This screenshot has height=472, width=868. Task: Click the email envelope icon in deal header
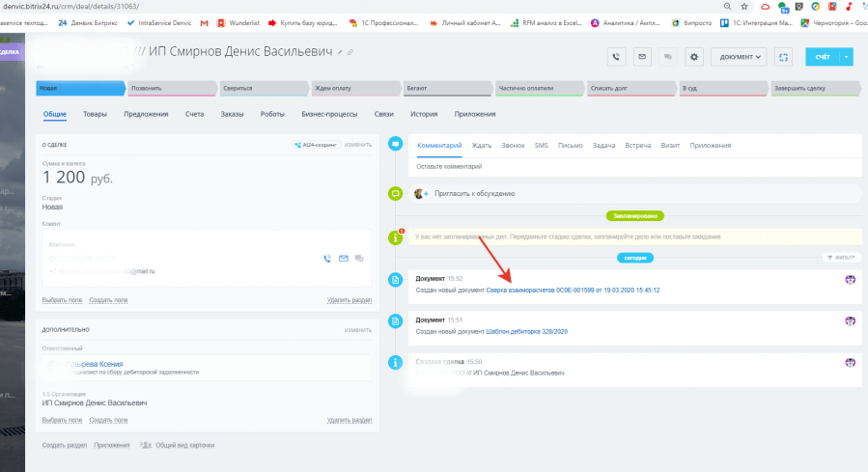(x=642, y=57)
